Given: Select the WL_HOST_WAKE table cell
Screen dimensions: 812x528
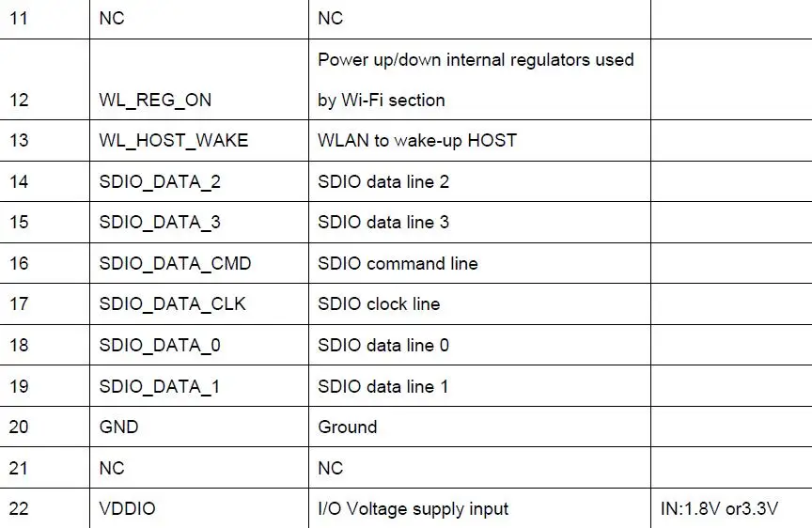Looking at the screenshot, I should [199, 141].
